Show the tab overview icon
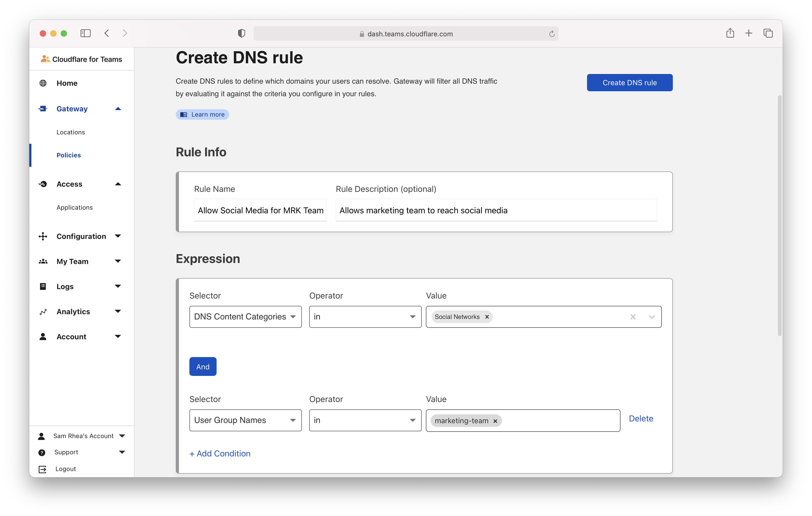 [768, 33]
